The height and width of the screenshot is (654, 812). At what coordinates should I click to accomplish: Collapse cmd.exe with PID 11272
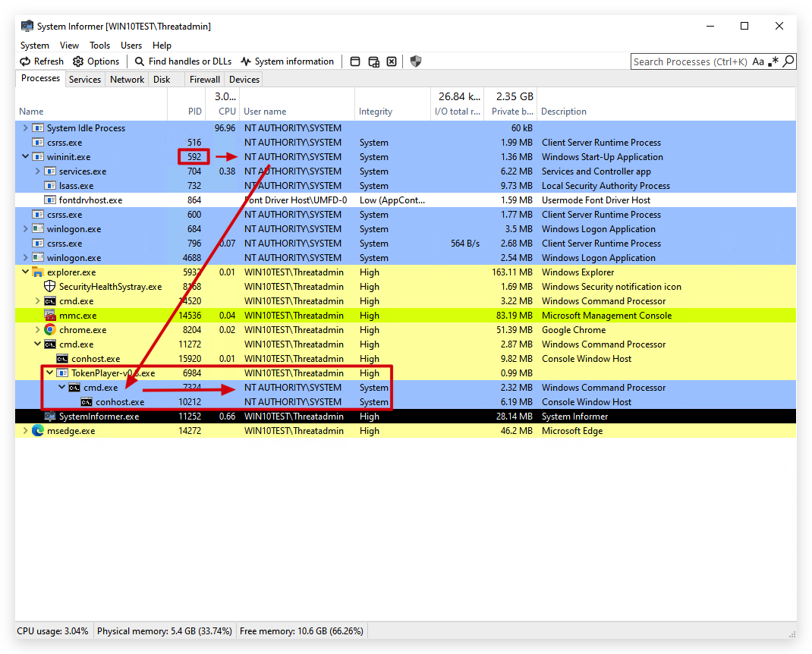37,343
